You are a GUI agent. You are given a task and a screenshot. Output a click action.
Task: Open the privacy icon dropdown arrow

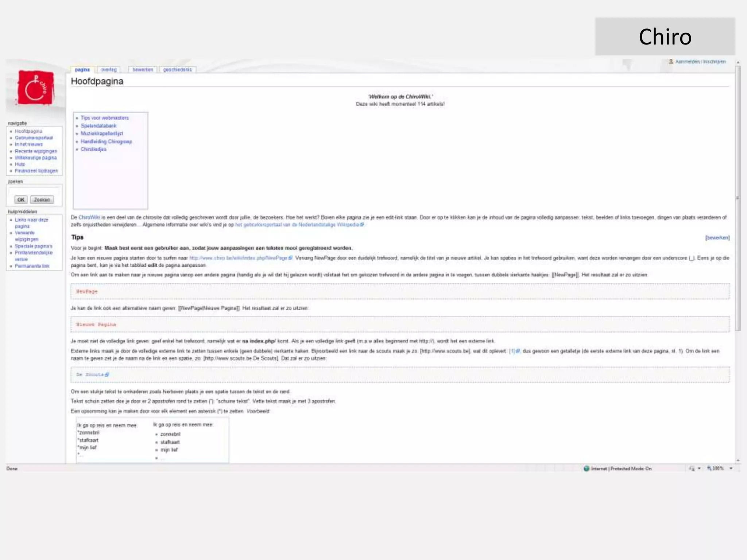click(x=699, y=468)
